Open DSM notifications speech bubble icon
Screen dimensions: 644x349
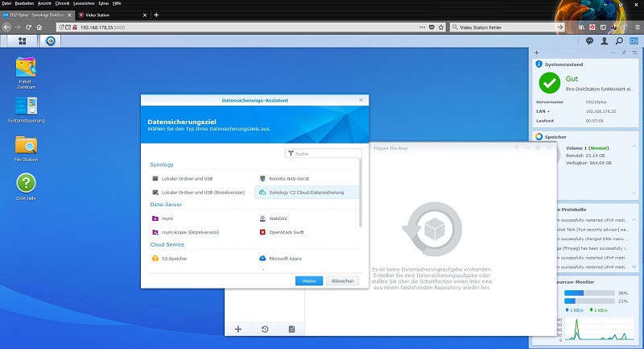click(589, 40)
